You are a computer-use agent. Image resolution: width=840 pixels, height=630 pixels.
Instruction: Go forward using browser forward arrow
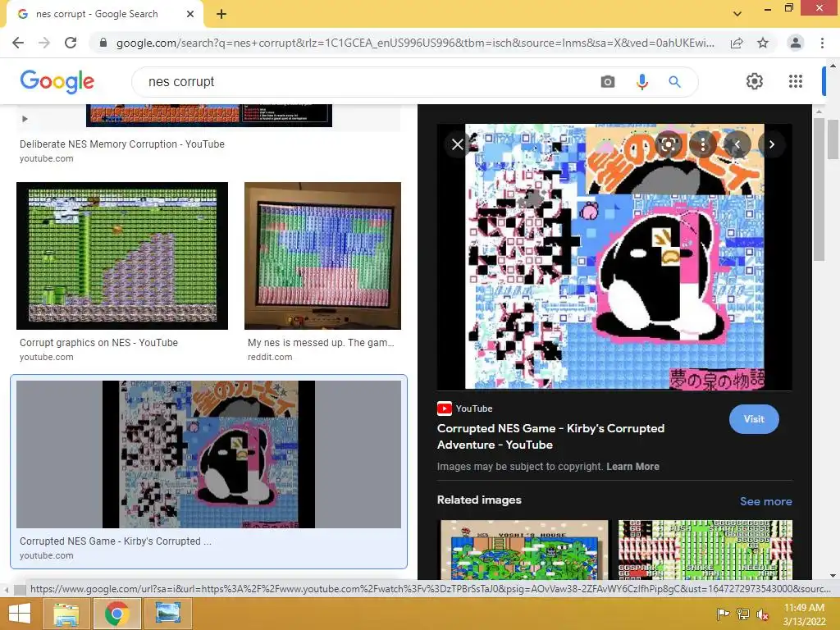pyautogui.click(x=44, y=43)
